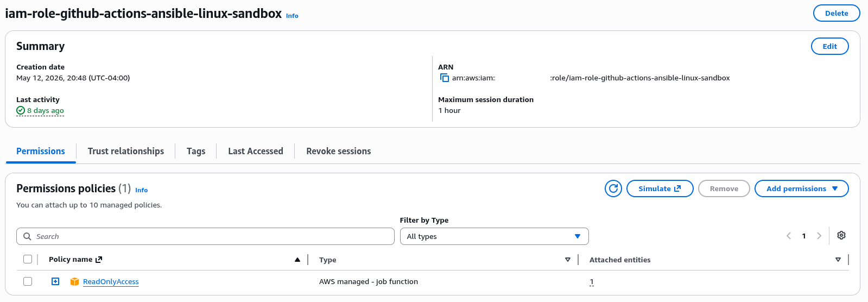868x302 pixels.
Task: Click the Simulate button
Action: click(x=660, y=188)
